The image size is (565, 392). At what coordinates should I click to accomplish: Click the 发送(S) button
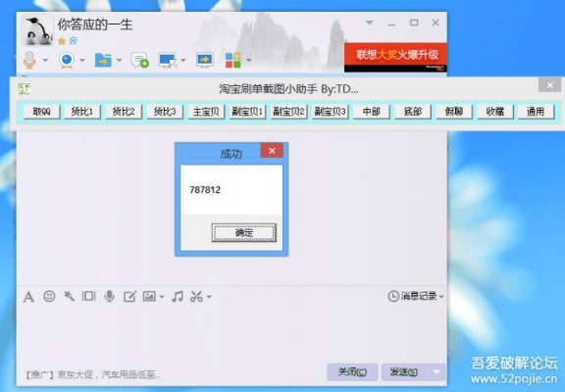coord(404,371)
